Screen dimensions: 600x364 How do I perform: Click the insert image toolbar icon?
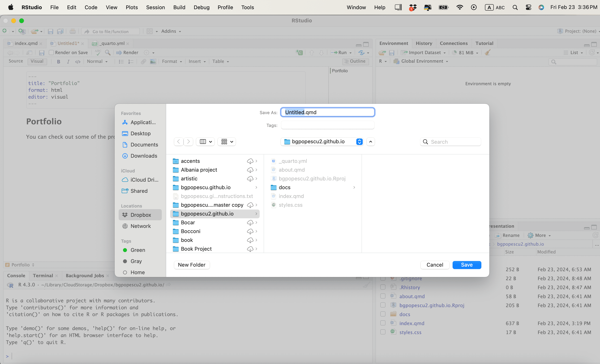[153, 61]
